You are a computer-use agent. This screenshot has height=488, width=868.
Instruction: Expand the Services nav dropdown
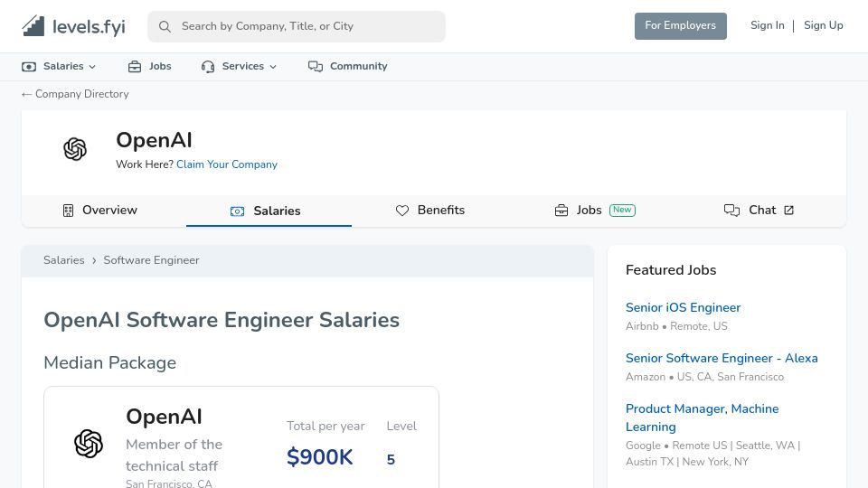(x=239, y=66)
